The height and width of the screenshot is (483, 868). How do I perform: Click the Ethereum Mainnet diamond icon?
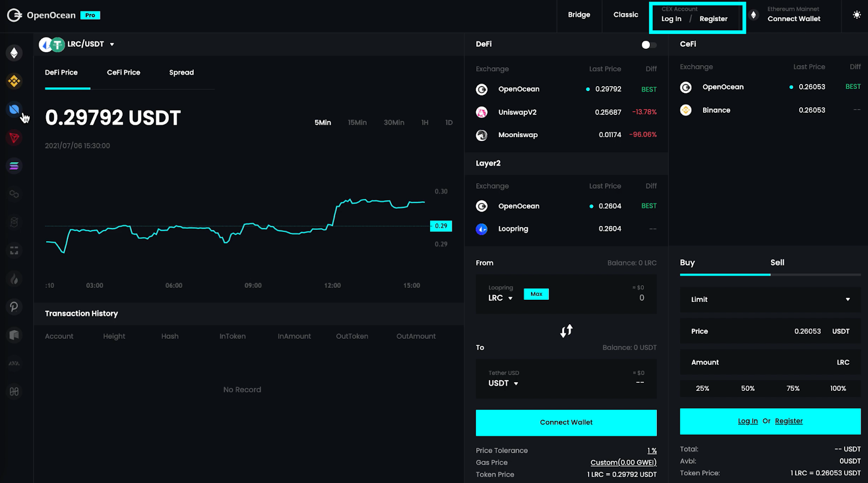click(753, 15)
